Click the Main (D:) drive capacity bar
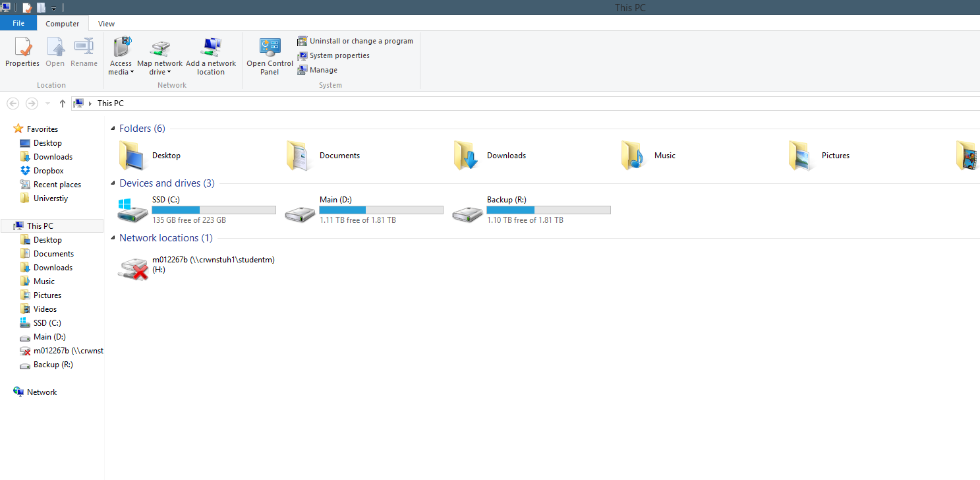The height and width of the screenshot is (480, 980). 381,210
